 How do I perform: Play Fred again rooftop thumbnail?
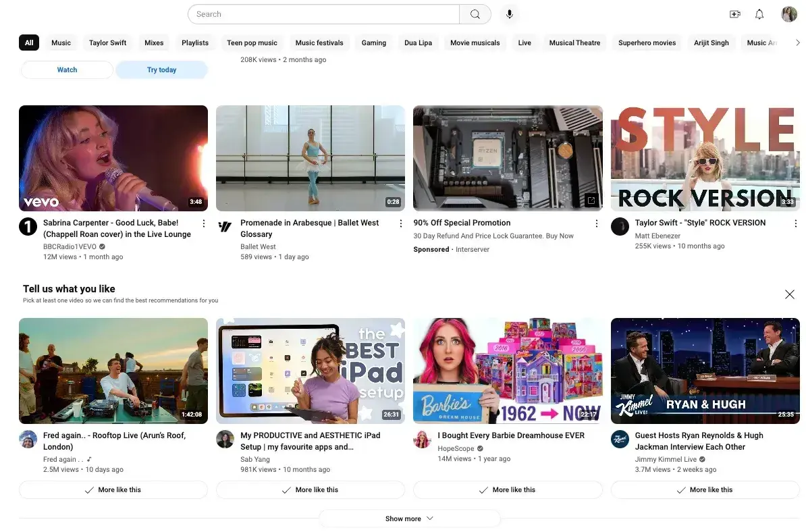(x=113, y=371)
